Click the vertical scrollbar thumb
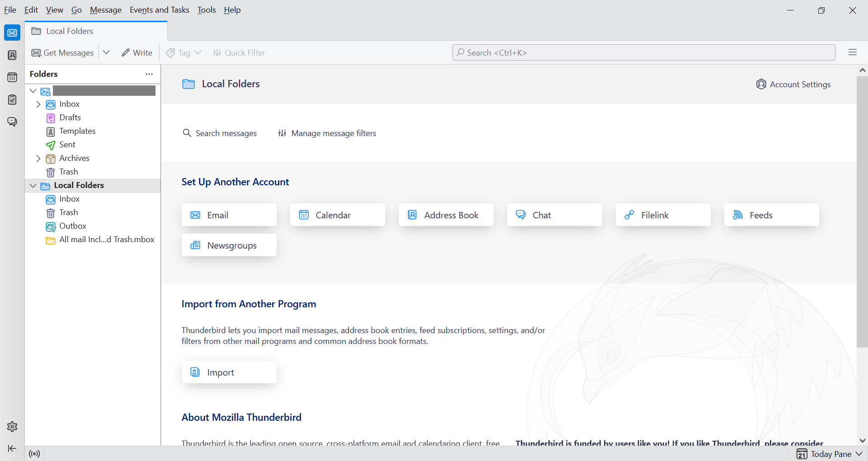 point(862,212)
